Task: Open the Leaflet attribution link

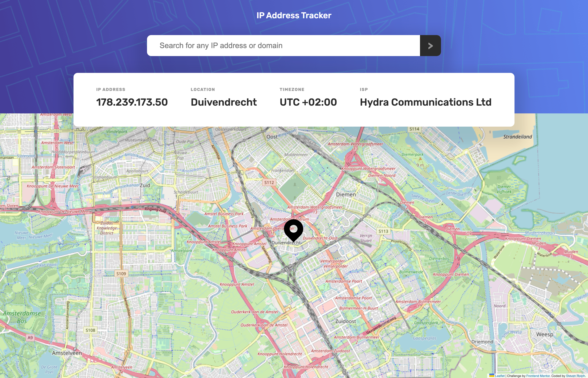Action: coord(500,376)
